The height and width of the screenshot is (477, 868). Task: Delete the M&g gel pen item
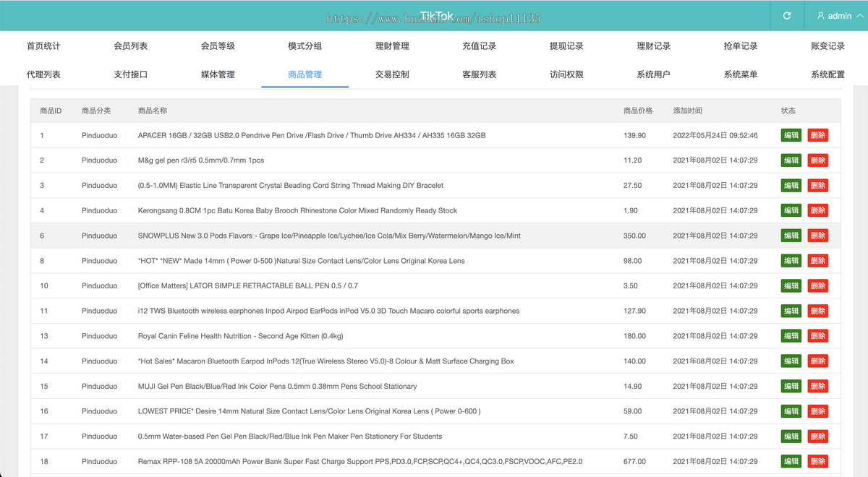click(x=817, y=160)
